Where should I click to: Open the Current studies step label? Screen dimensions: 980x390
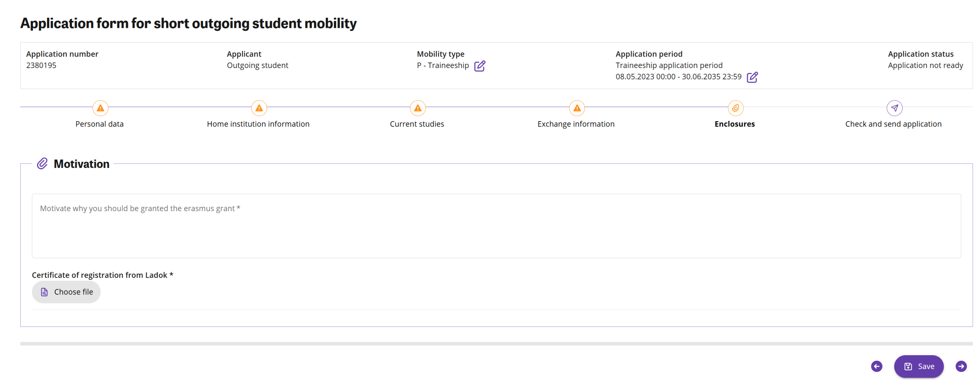pyautogui.click(x=416, y=124)
